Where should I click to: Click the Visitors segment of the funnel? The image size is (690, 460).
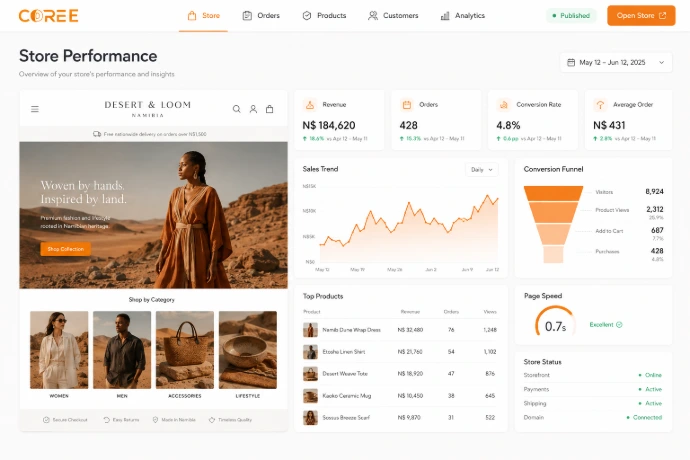[553, 193]
